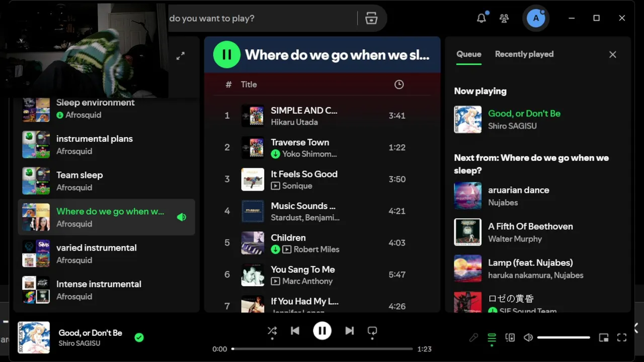Open the Sonique artist link

pos(297,186)
